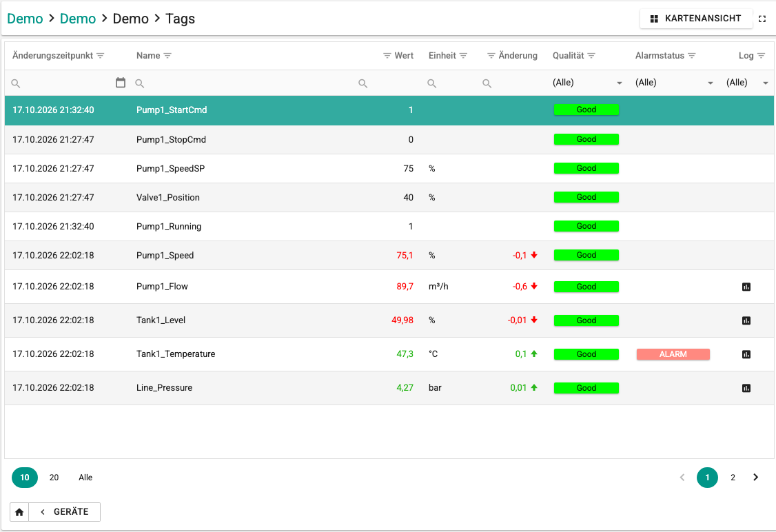Open chart log for Pump1_Flow

[x=746, y=287]
